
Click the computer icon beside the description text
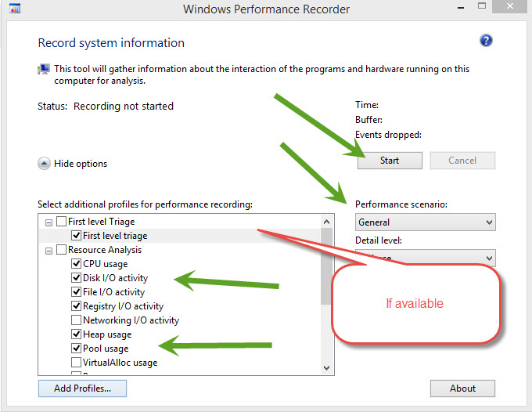point(44,69)
